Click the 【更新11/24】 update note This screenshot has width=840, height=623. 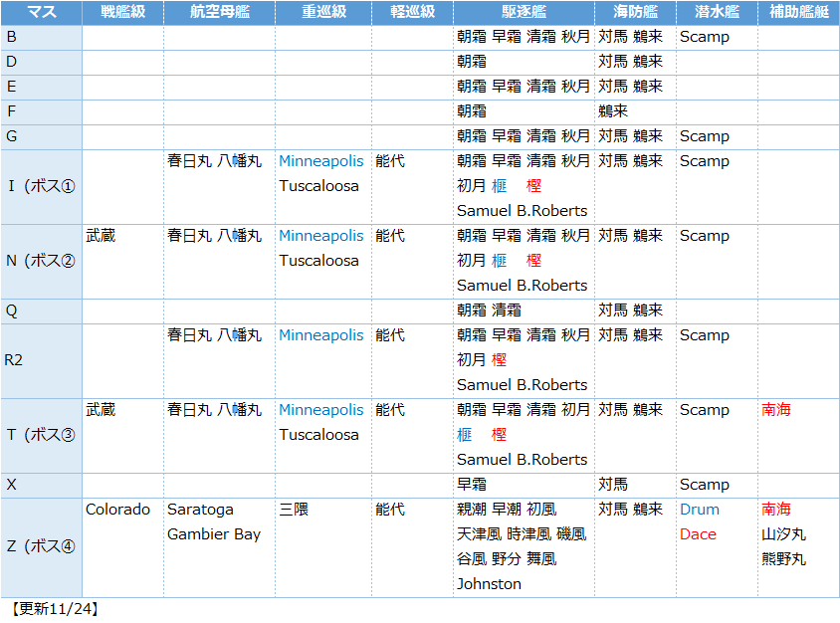[x=54, y=608]
